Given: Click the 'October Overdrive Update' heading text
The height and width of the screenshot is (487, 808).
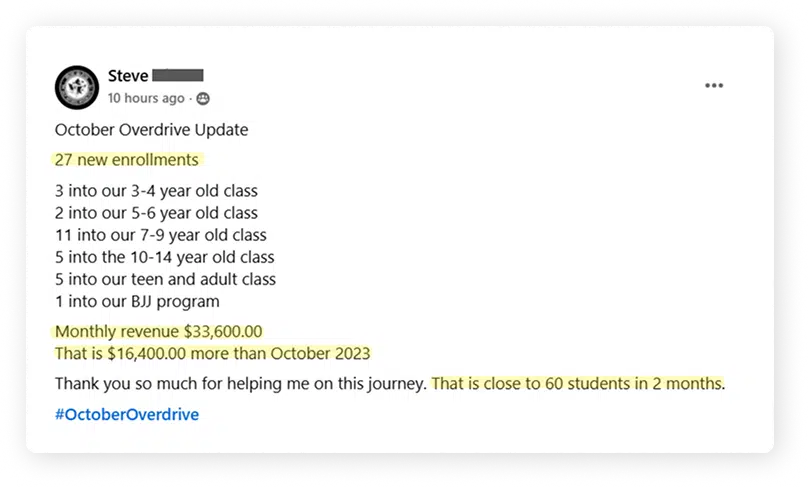Looking at the screenshot, I should [152, 129].
